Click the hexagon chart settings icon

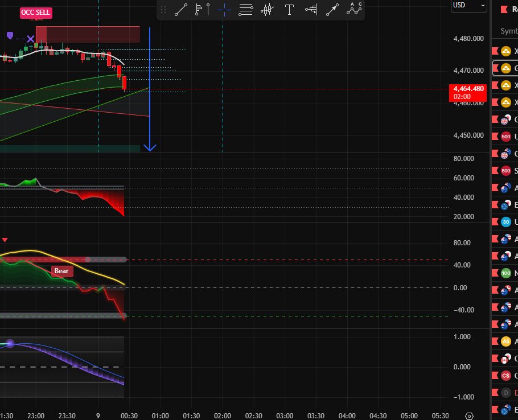pyautogui.click(x=470, y=416)
